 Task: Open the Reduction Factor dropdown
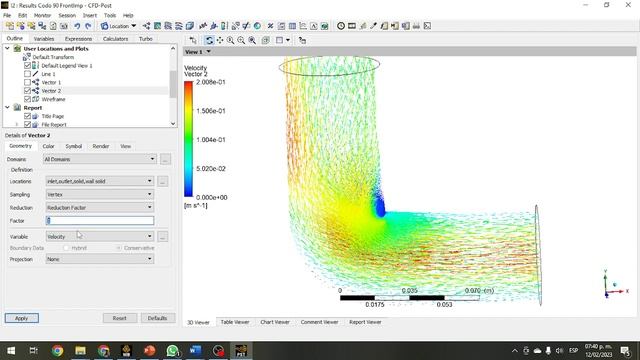[x=99, y=207]
